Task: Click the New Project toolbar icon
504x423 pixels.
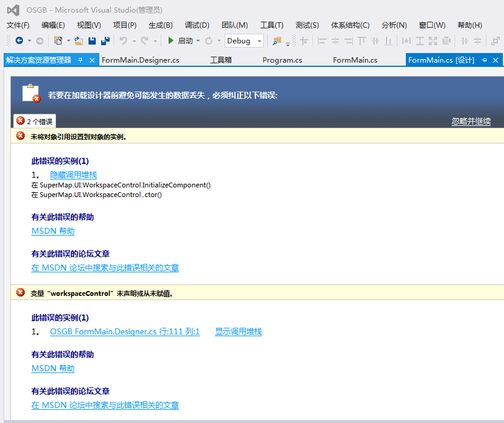Action: point(58,40)
